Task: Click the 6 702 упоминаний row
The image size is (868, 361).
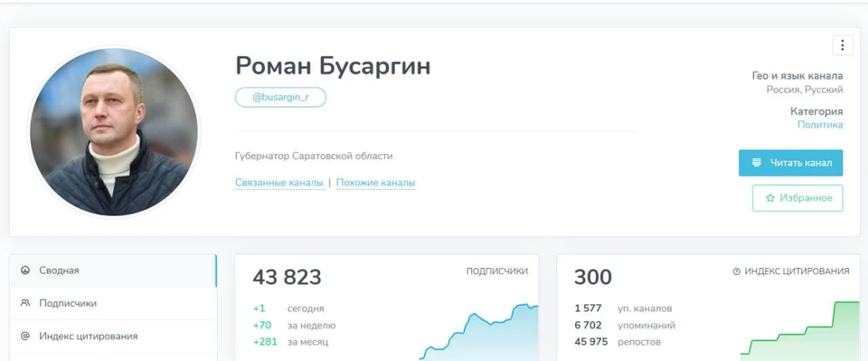Action: point(625,326)
